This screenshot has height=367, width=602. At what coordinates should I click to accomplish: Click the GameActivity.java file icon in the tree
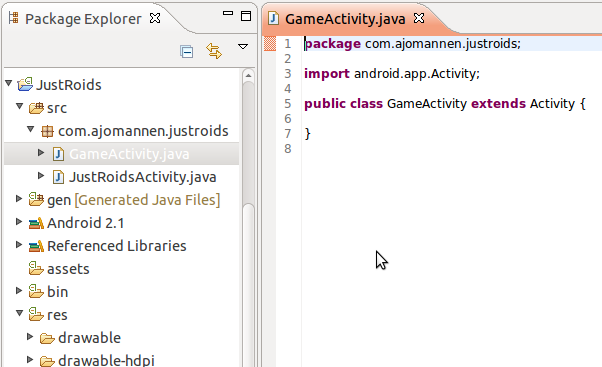click(58, 154)
